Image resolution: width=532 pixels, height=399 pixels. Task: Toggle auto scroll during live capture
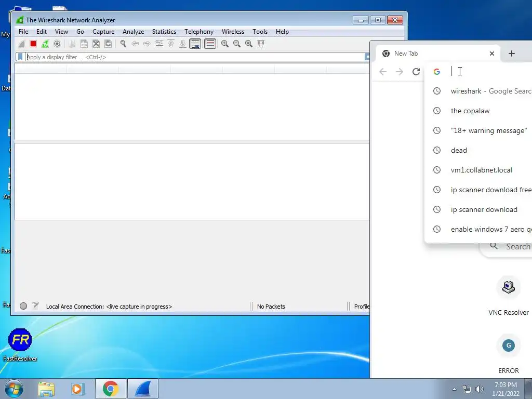point(195,44)
